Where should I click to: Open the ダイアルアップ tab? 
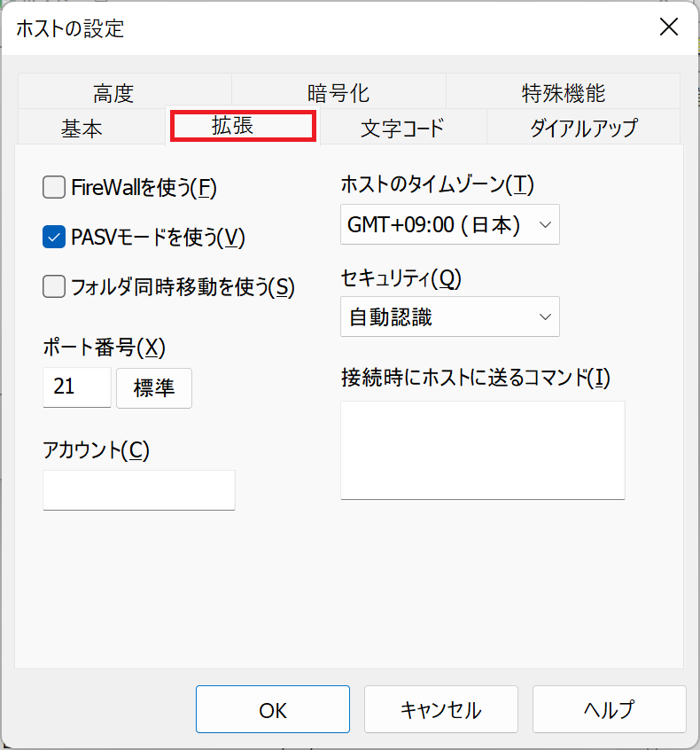click(x=583, y=128)
